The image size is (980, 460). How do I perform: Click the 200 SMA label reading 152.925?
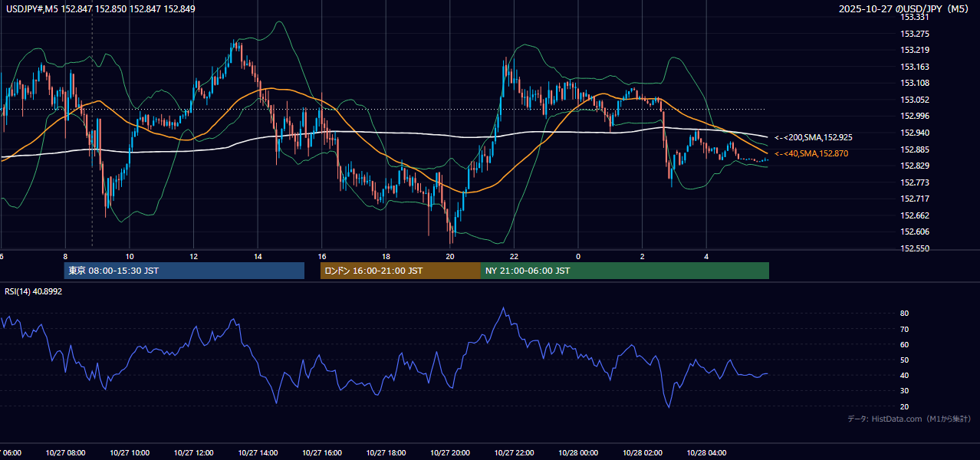coord(814,137)
